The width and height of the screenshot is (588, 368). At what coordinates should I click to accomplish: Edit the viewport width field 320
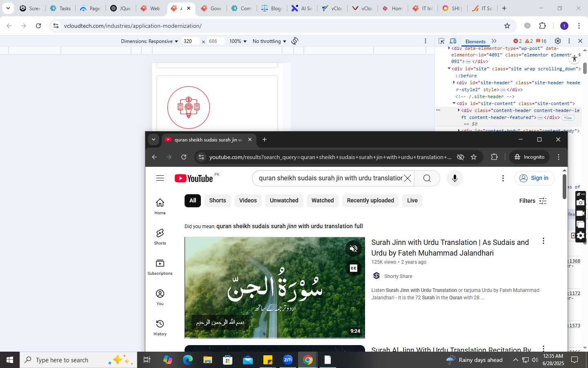(x=190, y=41)
